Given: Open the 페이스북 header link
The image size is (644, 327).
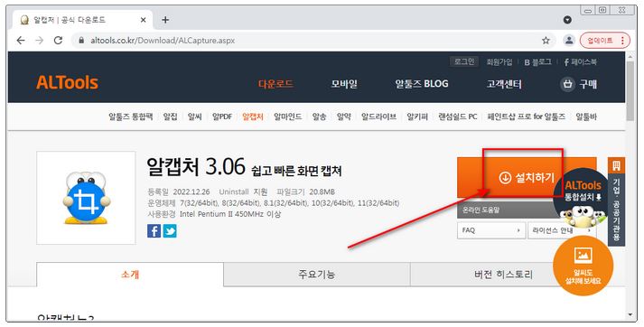Looking at the screenshot, I should tap(581, 62).
